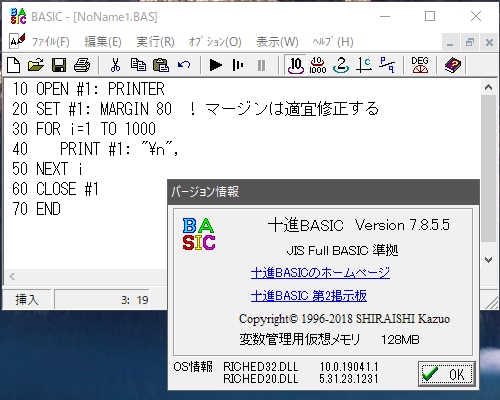Click line 70 END

tap(36, 209)
